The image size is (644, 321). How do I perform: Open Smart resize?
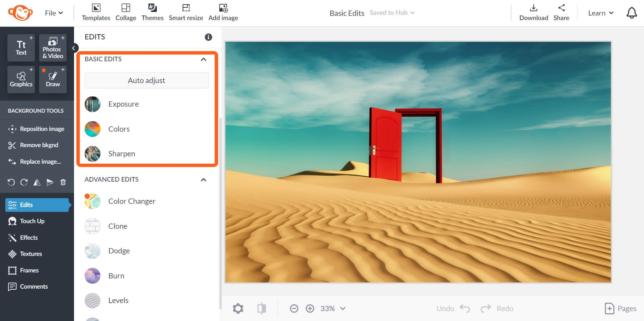pos(186,13)
